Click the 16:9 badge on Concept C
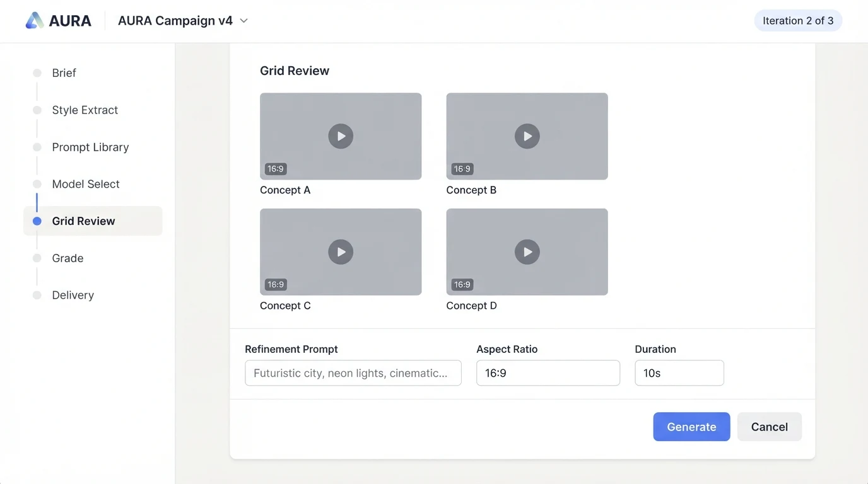This screenshot has height=484, width=868. click(276, 284)
